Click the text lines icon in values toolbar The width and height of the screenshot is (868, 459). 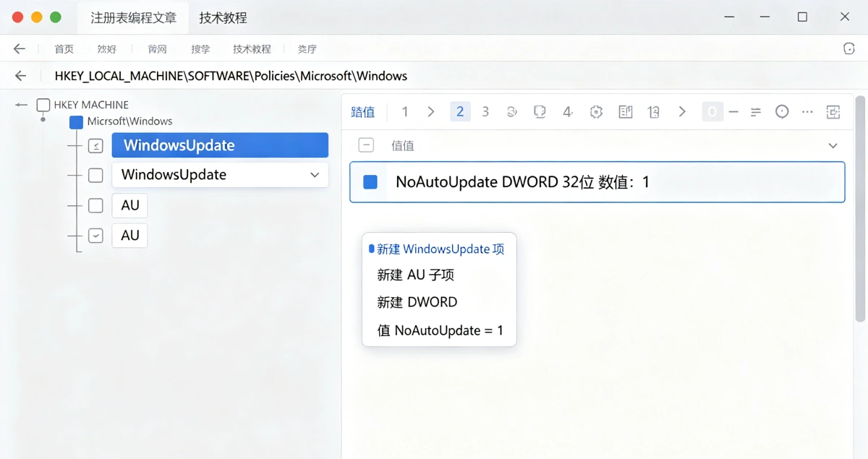[x=756, y=112]
